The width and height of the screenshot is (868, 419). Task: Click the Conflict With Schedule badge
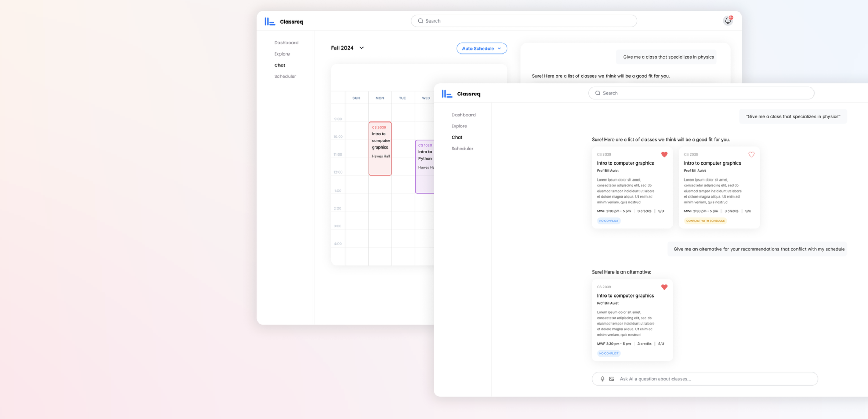[705, 221]
